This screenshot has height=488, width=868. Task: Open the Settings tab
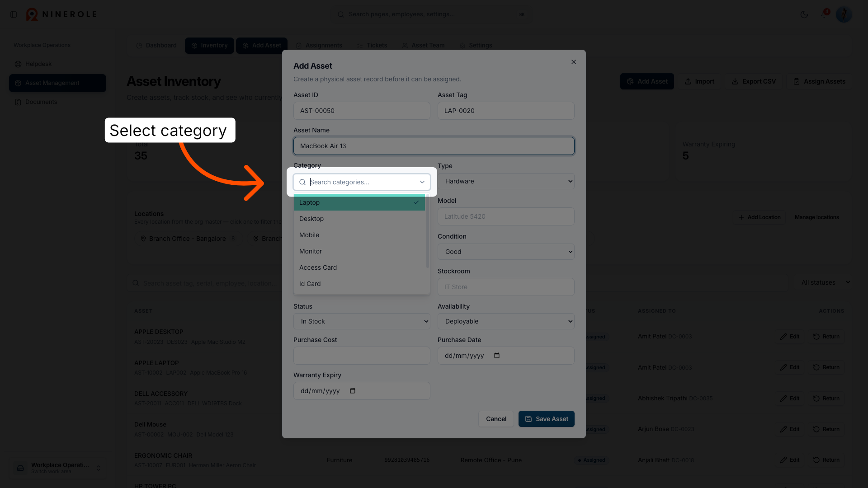[476, 46]
